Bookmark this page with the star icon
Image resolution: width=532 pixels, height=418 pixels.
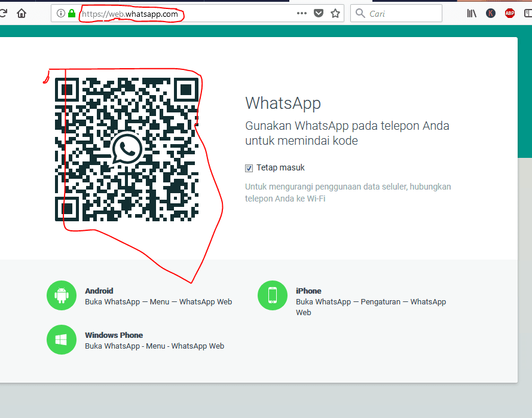[335, 14]
